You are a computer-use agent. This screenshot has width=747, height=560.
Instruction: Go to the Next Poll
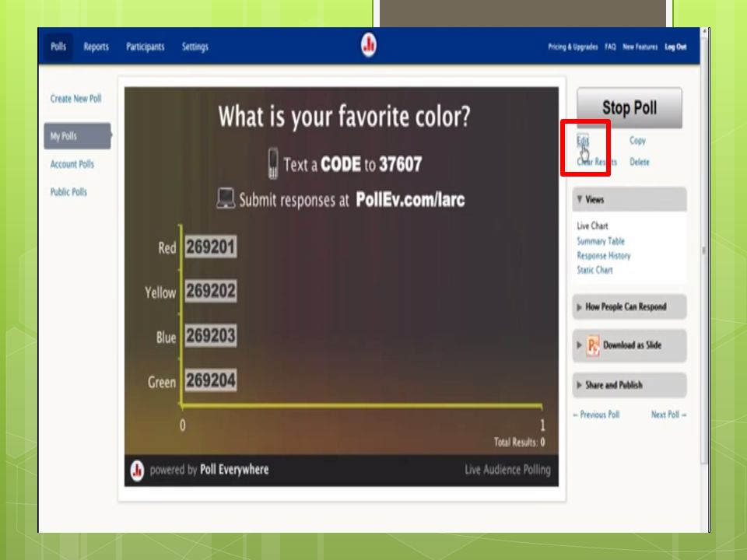pyautogui.click(x=669, y=415)
